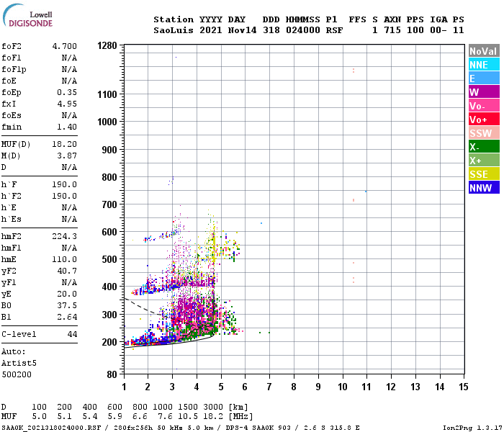The width and height of the screenshot is (504, 432).
Task: Click the 600 km height axis label
Action: pos(109,232)
